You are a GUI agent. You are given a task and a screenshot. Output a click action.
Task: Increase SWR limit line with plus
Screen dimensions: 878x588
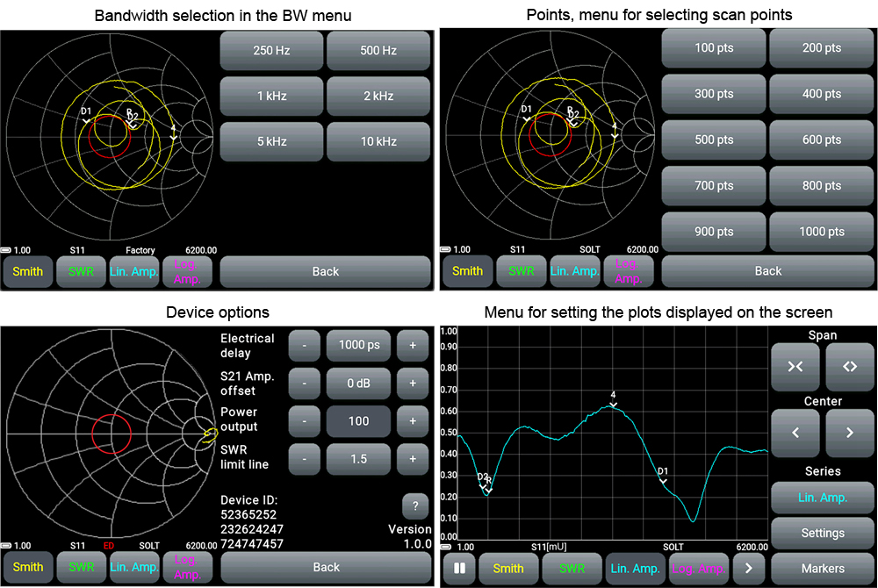click(412, 458)
